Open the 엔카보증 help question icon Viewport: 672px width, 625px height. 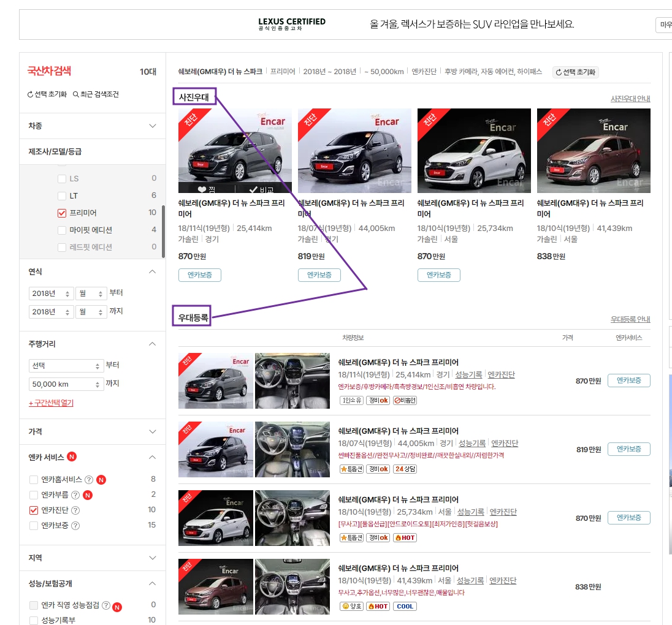point(75,526)
